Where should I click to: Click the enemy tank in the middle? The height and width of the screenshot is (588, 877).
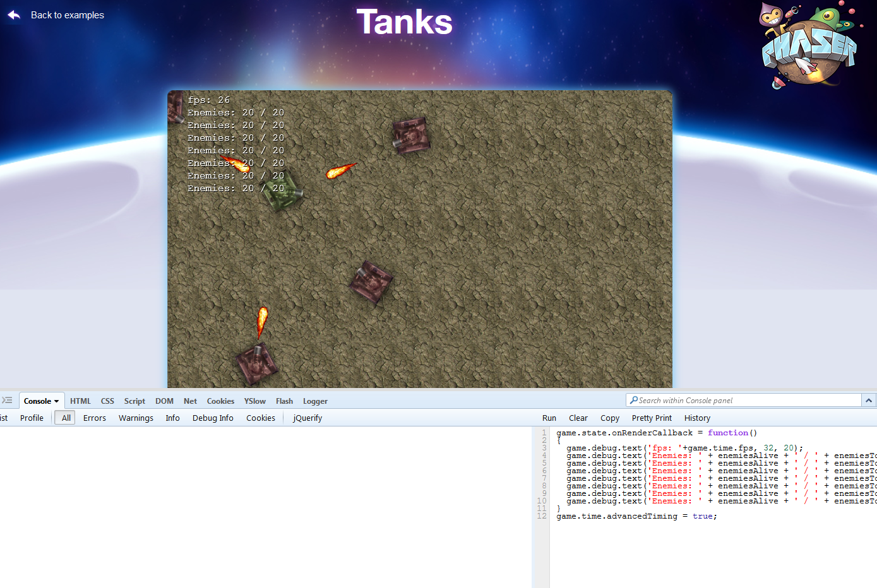click(x=371, y=283)
